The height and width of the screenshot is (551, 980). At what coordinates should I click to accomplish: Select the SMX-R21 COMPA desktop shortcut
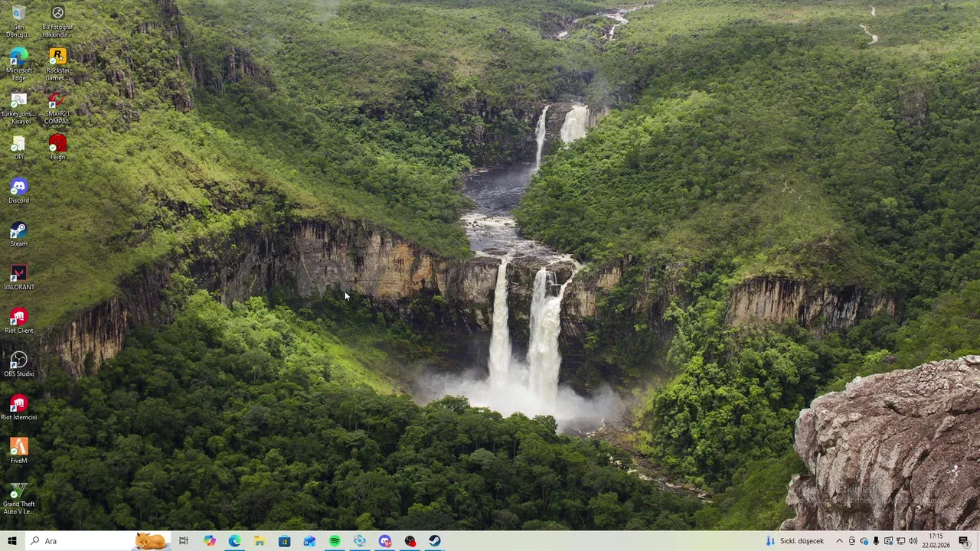57,108
